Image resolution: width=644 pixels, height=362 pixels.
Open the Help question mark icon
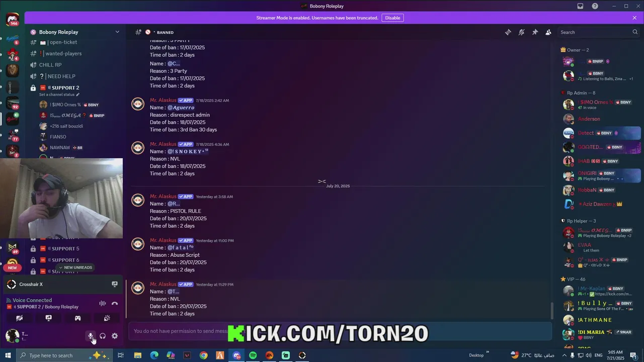pyautogui.click(x=595, y=6)
